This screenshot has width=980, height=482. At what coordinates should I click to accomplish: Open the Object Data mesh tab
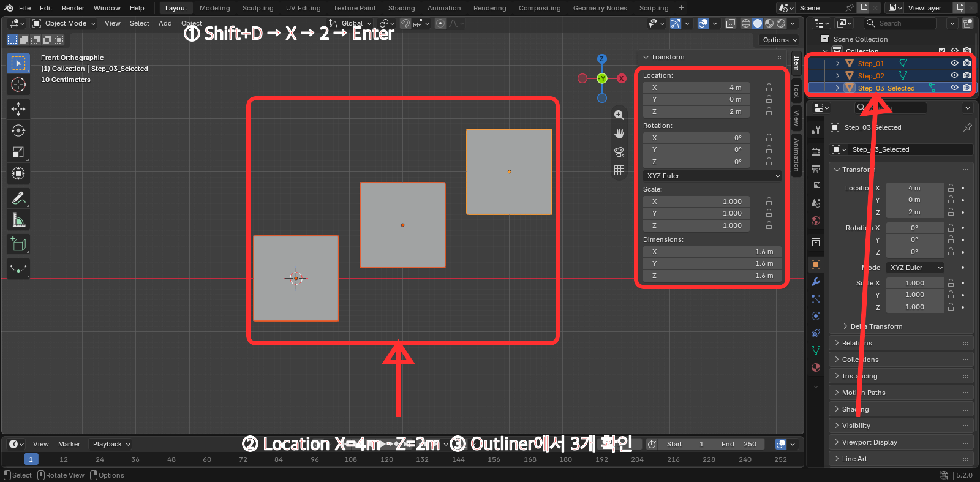point(816,350)
